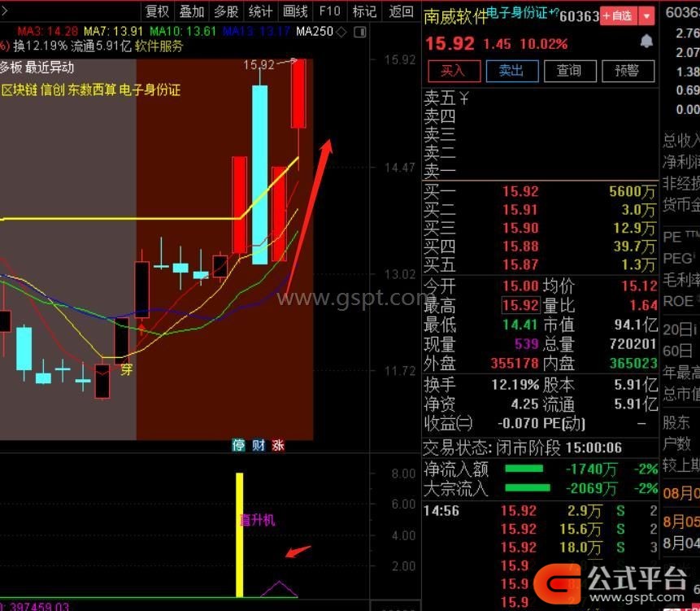Click the 总量 value 720201

pos(633,344)
